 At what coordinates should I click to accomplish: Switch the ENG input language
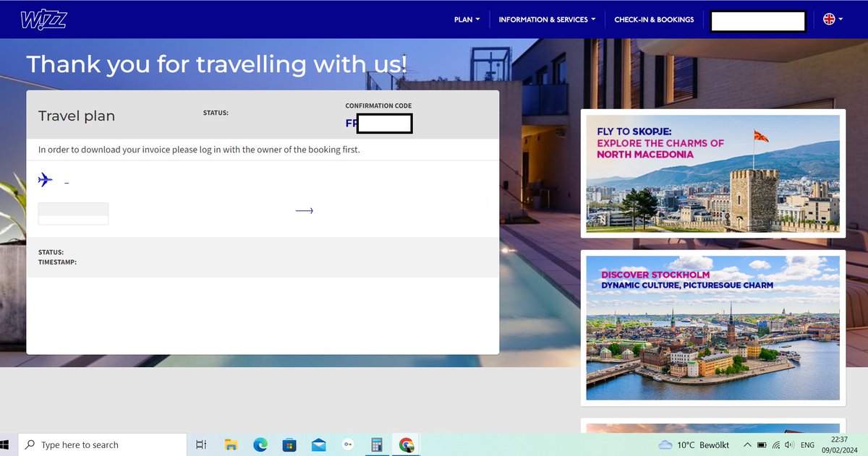(x=807, y=444)
